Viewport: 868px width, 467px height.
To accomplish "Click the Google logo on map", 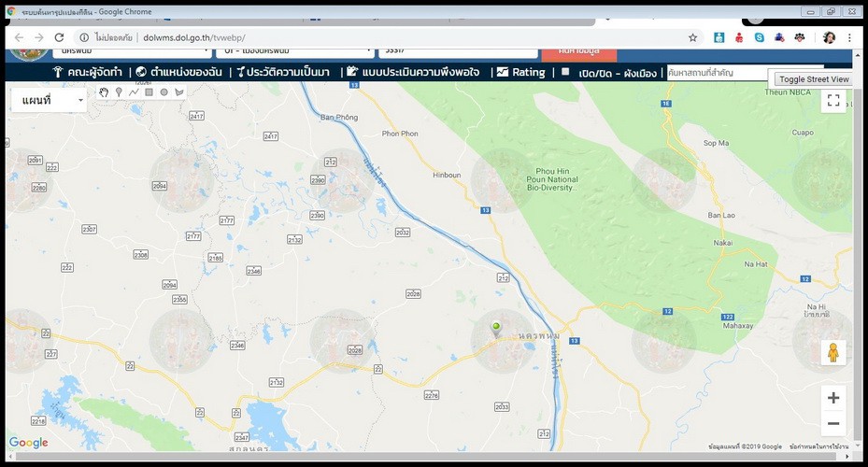I will pos(28,443).
